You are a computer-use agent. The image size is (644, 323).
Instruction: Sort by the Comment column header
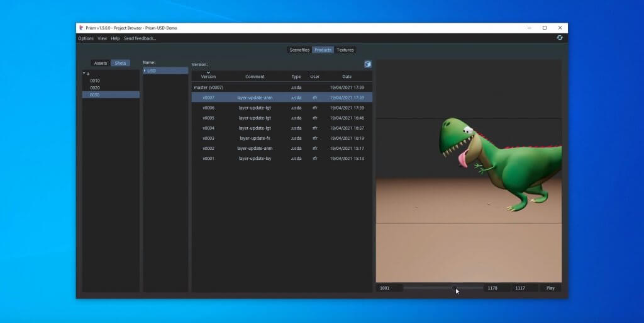tap(255, 76)
